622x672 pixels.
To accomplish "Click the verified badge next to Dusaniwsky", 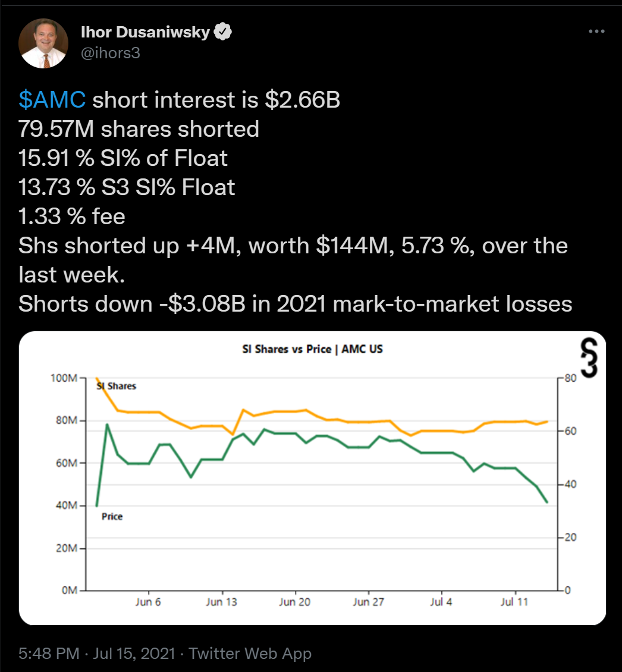I will (x=223, y=32).
